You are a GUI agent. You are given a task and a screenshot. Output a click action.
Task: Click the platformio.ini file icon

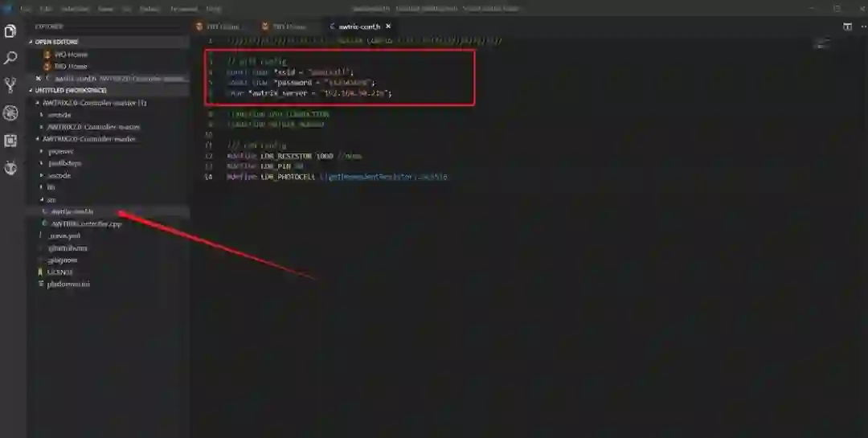pyautogui.click(x=40, y=284)
